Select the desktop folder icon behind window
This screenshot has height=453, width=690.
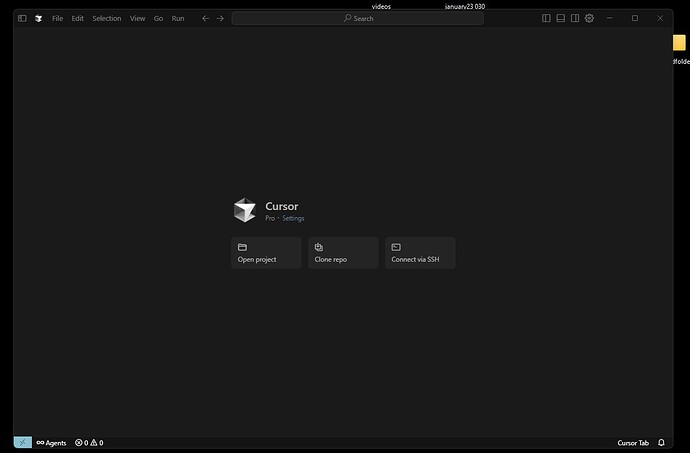point(680,43)
